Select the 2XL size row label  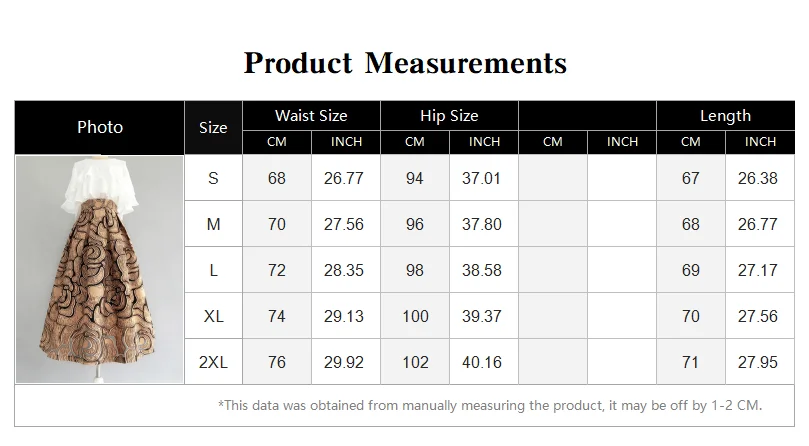click(213, 362)
